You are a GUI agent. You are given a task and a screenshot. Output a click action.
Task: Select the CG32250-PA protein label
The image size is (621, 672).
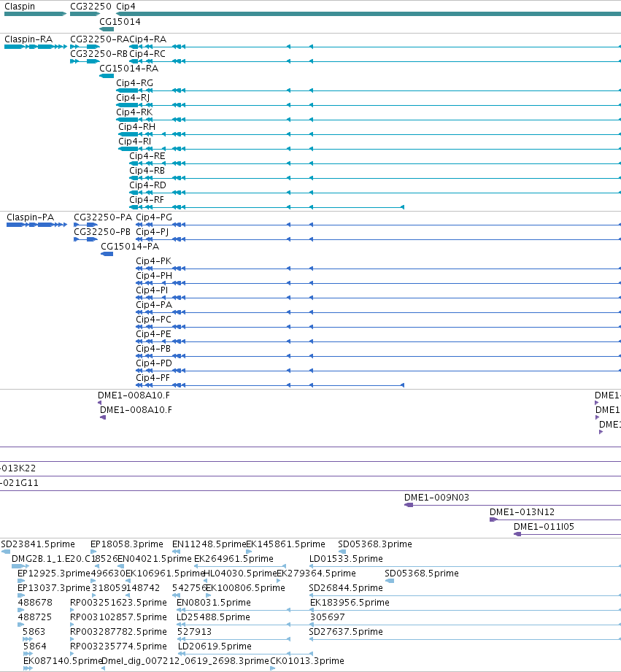(103, 217)
